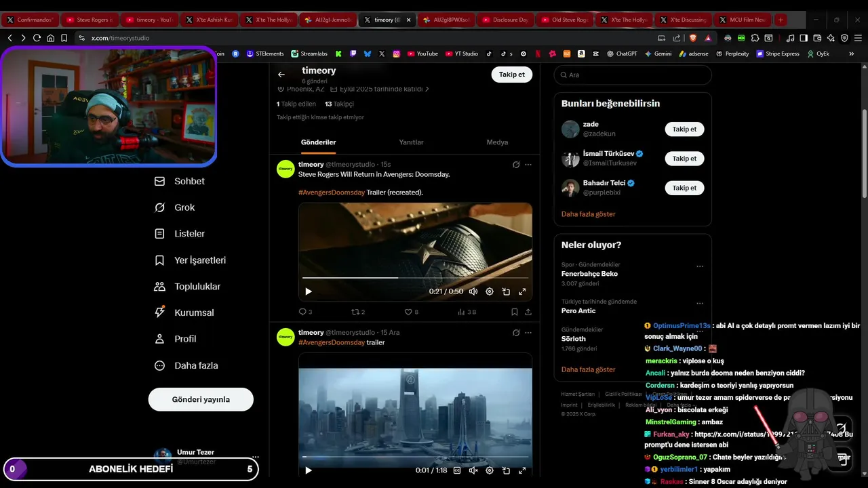Open Grok action on the 15 Ara post
Image resolution: width=868 pixels, height=488 pixels.
[x=516, y=333]
